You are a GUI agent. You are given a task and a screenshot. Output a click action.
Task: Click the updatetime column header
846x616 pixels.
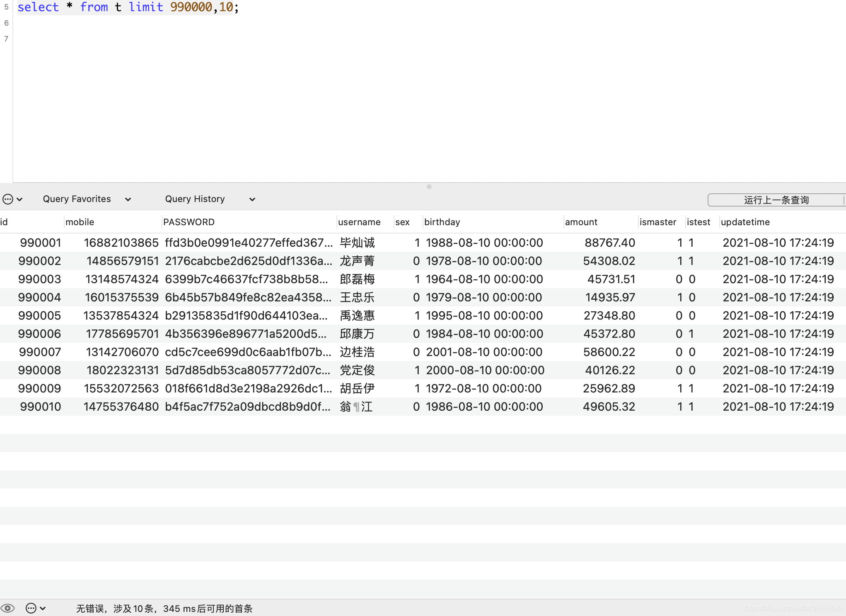(x=745, y=222)
